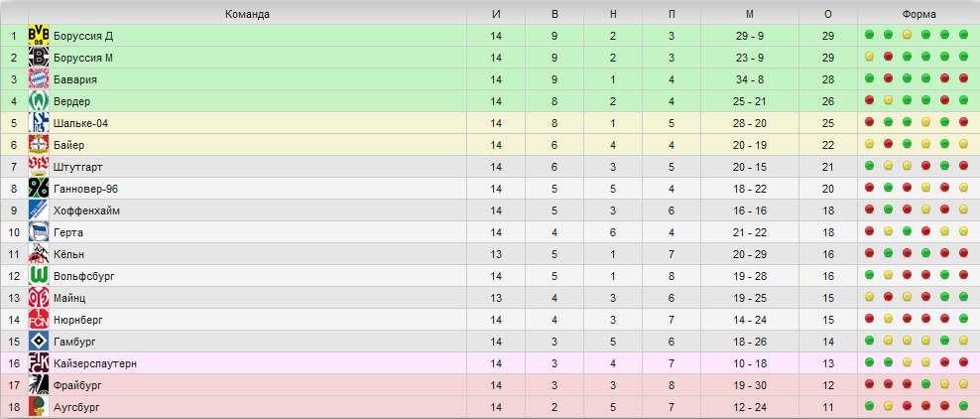Click the Bayern Munich club crest
Screen dimensions: 980x419
coord(39,79)
